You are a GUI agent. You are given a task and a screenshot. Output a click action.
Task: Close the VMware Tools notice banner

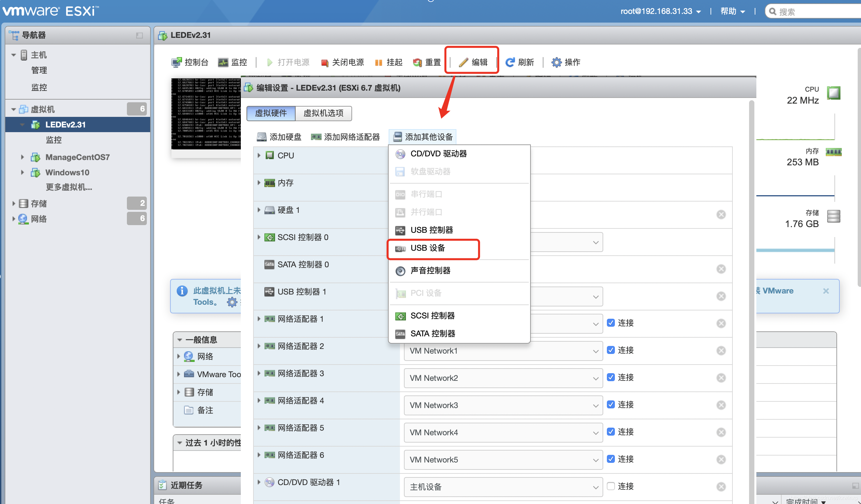click(826, 291)
